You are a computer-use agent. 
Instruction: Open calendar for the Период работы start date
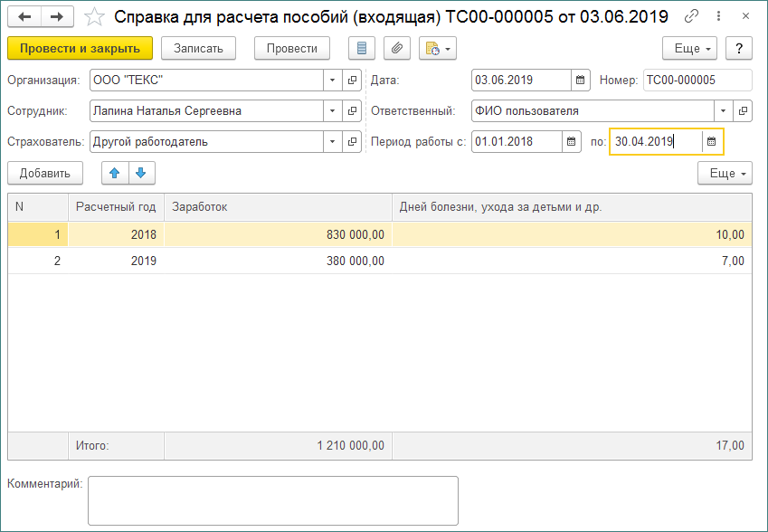pos(573,141)
